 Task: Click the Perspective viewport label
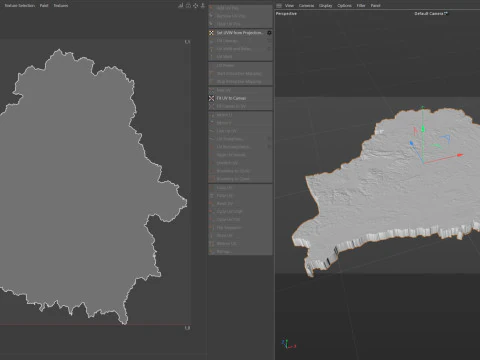click(286, 13)
